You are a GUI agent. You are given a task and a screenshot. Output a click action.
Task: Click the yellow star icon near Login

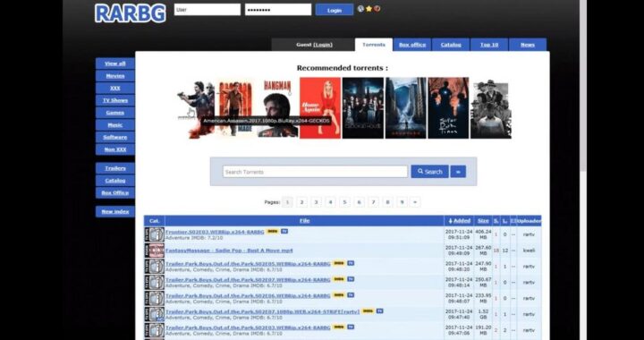pos(369,9)
